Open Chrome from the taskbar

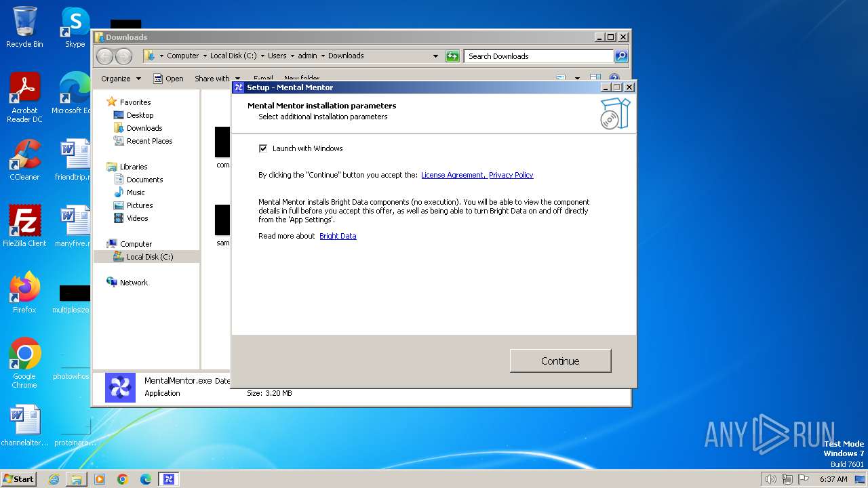pyautogui.click(x=123, y=479)
